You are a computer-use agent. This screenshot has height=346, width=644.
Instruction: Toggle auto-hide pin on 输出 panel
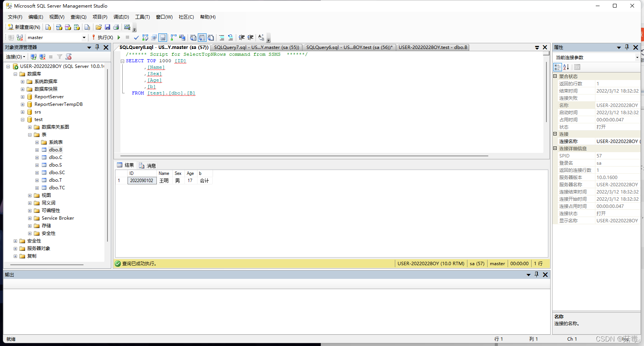pyautogui.click(x=537, y=275)
